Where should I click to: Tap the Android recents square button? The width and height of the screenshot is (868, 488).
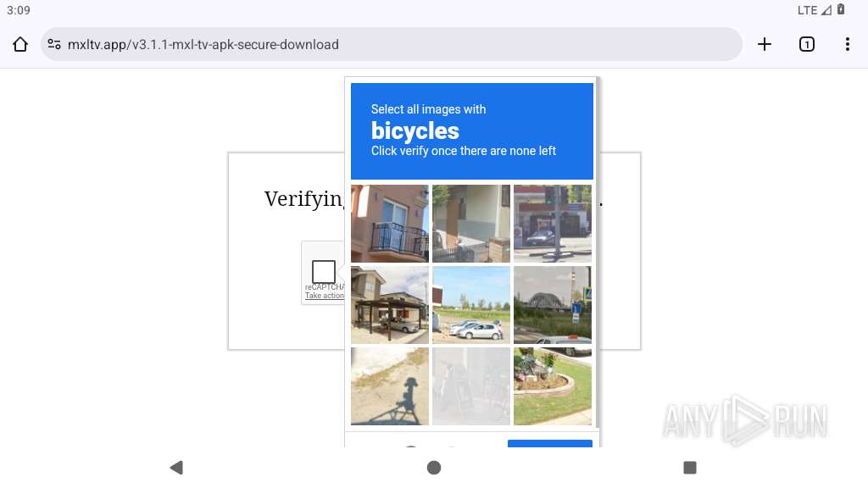[690, 468]
